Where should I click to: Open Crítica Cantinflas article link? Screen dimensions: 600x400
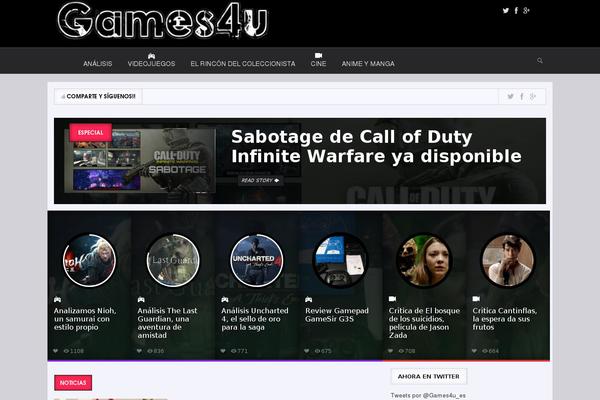(504, 319)
